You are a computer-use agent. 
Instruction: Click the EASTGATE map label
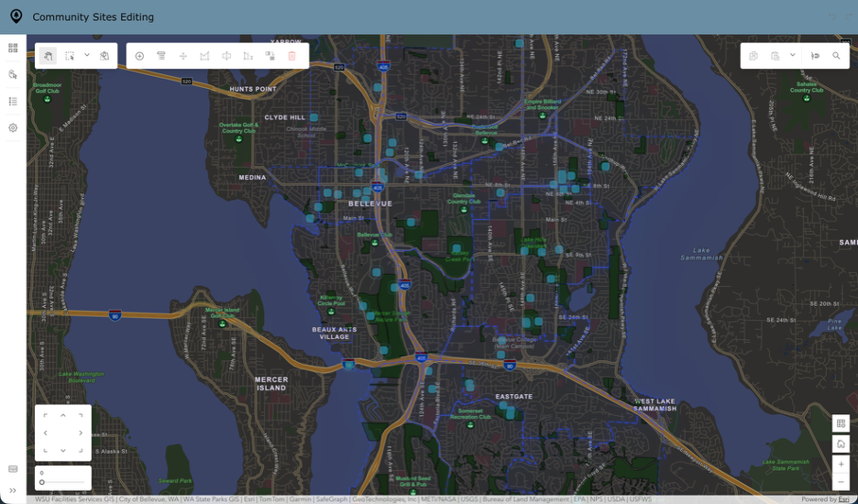[x=514, y=396]
